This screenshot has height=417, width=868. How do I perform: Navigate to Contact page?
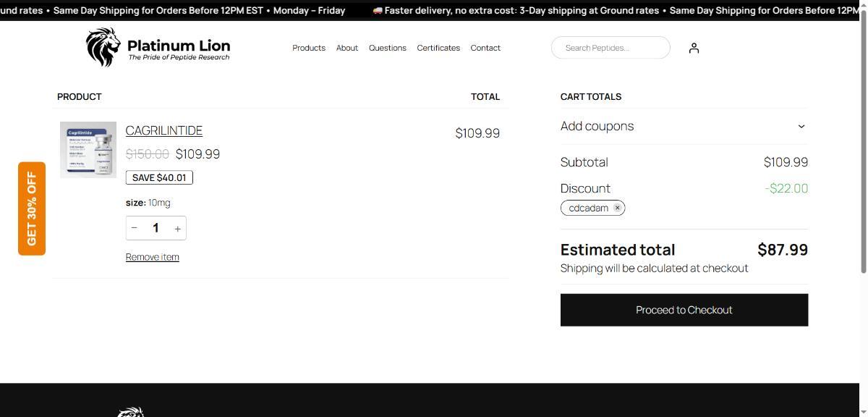tap(485, 48)
